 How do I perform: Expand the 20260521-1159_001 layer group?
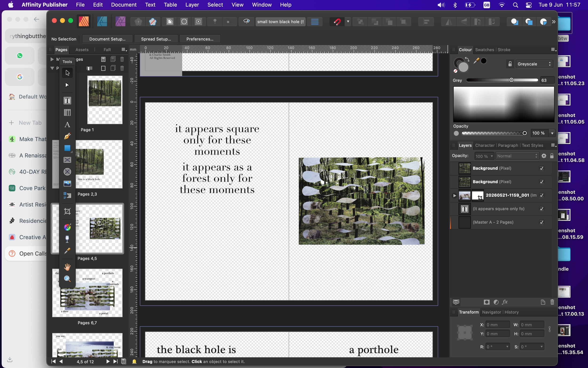(454, 195)
